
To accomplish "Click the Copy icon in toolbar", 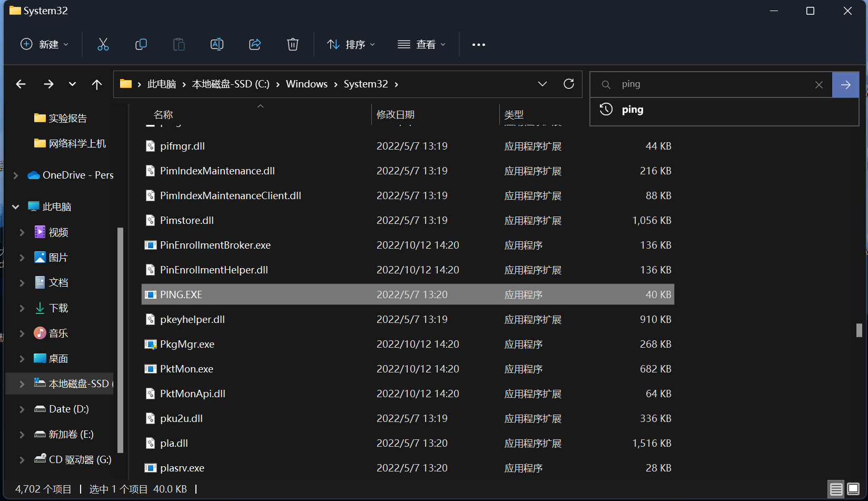I will 141,44.
